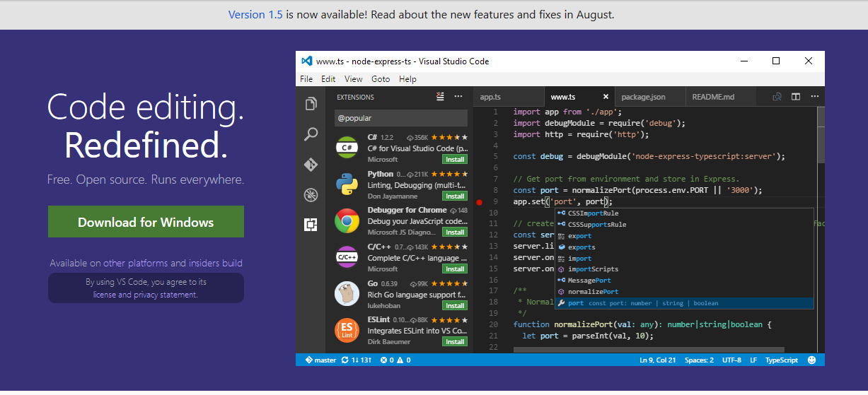868x395 pixels.
Task: Open the Explorer view in the activity bar
Action: click(311, 105)
